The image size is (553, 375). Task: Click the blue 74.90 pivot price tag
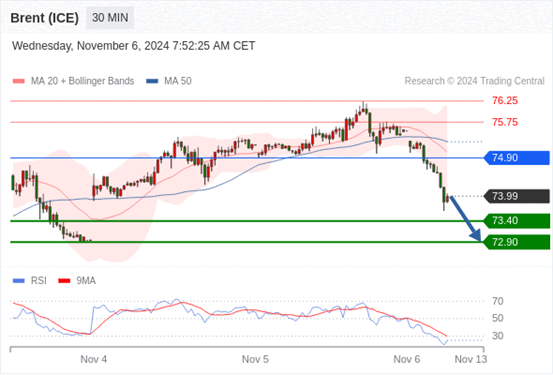[517, 158]
